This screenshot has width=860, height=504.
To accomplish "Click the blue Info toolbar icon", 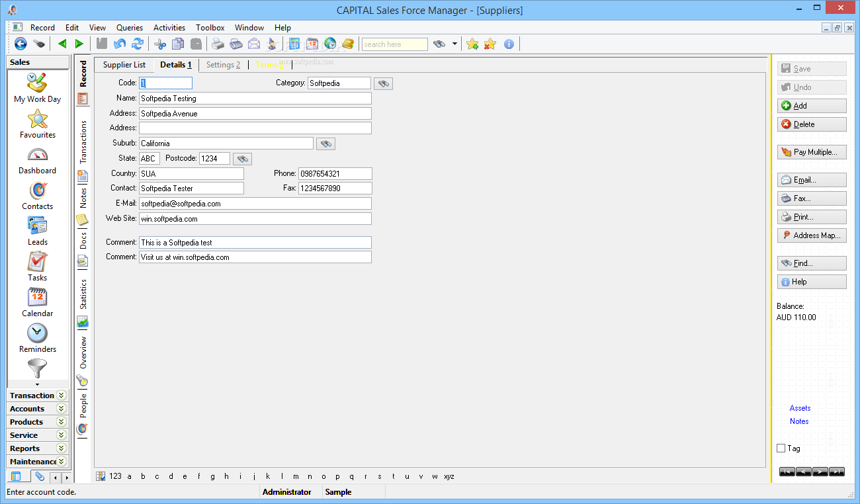I will tap(509, 44).
